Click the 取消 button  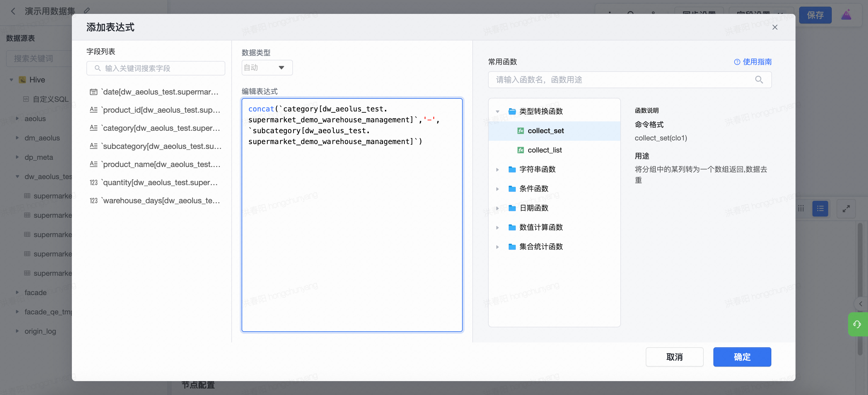click(x=674, y=357)
